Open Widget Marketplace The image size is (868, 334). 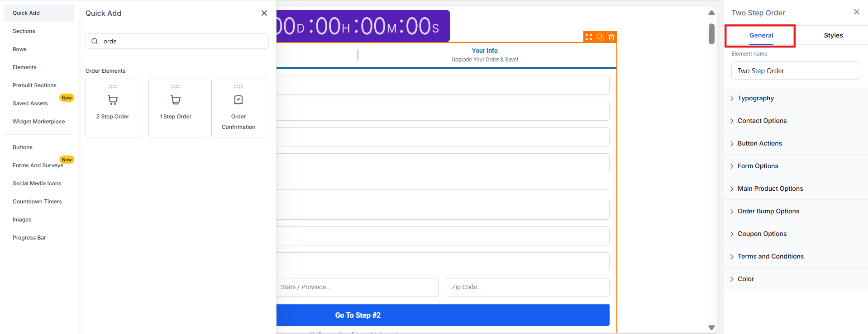[x=39, y=122]
